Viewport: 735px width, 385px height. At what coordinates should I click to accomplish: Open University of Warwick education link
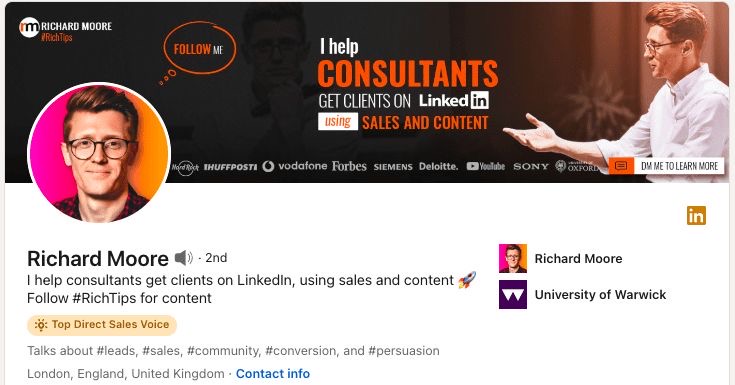tap(600, 294)
